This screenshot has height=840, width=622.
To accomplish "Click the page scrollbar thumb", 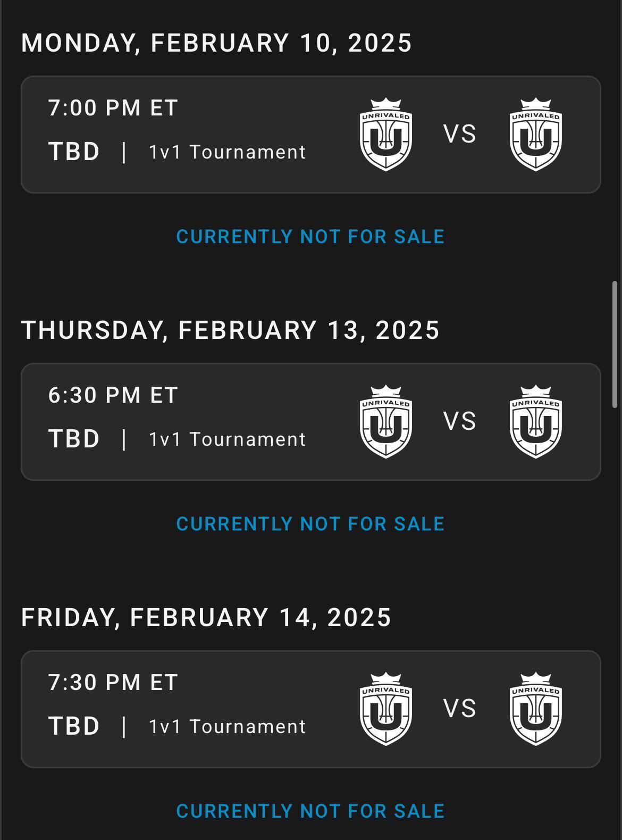I will point(615,344).
